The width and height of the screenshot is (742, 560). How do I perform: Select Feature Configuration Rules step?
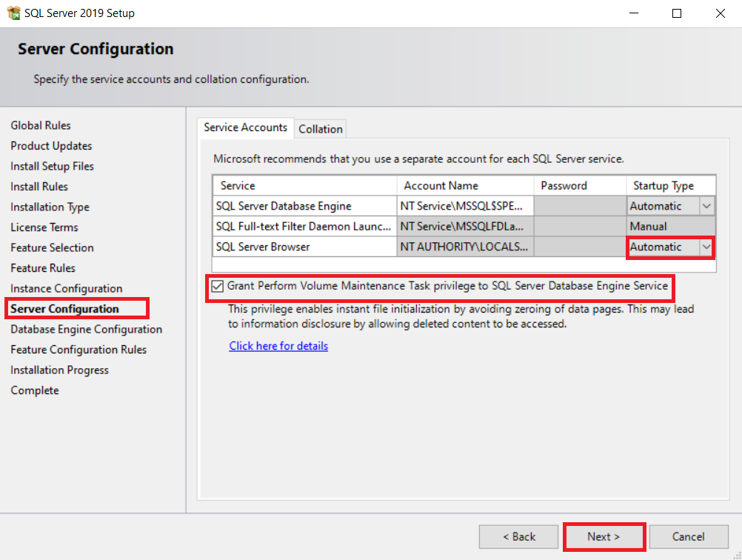pos(78,350)
